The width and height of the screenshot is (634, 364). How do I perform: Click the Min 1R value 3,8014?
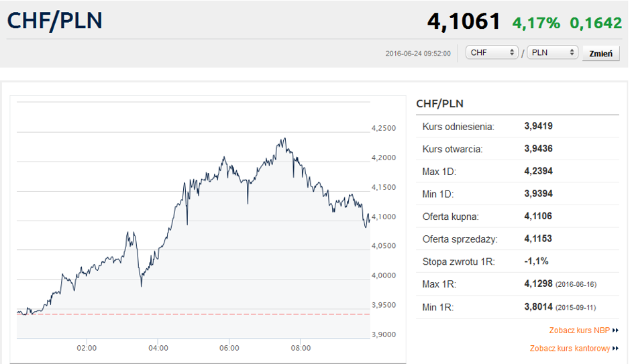538,307
